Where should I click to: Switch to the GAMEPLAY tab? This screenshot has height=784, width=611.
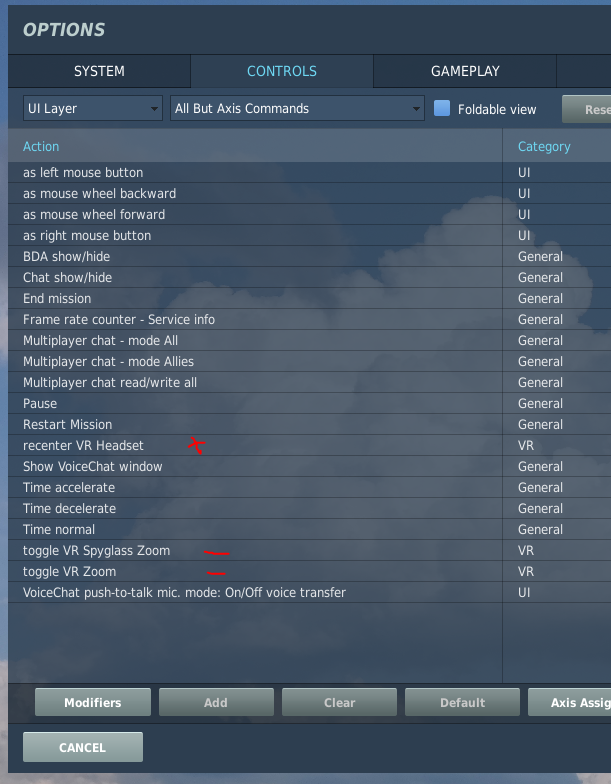[465, 71]
